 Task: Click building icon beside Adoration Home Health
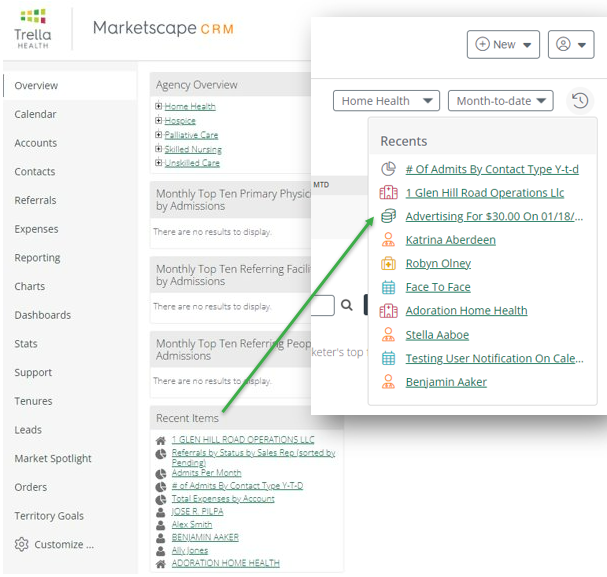coord(388,311)
